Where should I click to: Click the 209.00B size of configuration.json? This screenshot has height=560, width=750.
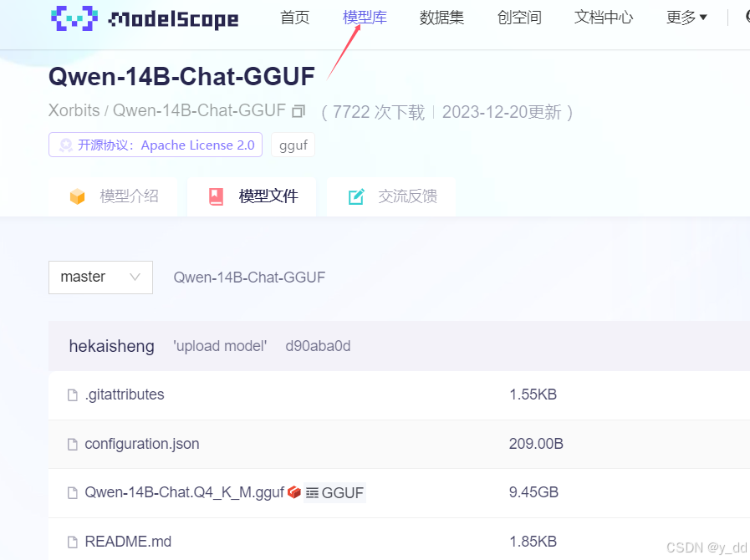536,444
